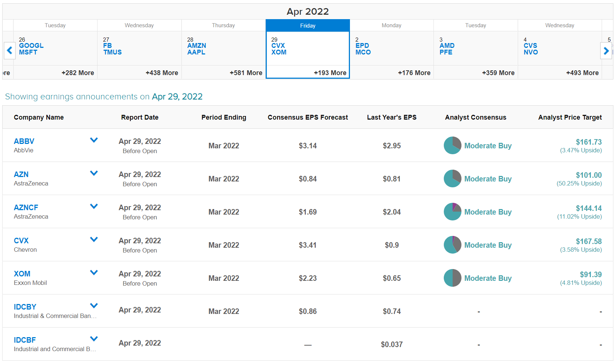Expand the IDCBF row details
Image resolution: width=616 pixels, height=364 pixels.
tap(94, 339)
